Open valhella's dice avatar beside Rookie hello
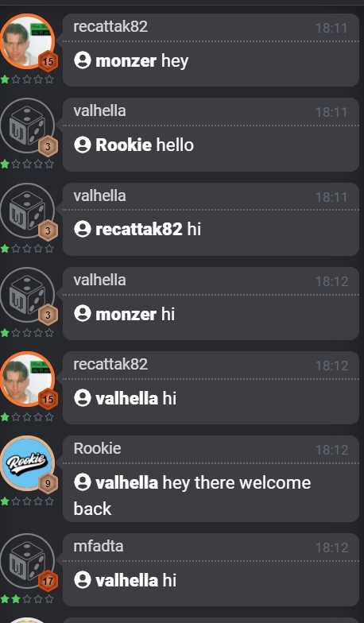The height and width of the screenshot is (623, 364). (x=27, y=126)
